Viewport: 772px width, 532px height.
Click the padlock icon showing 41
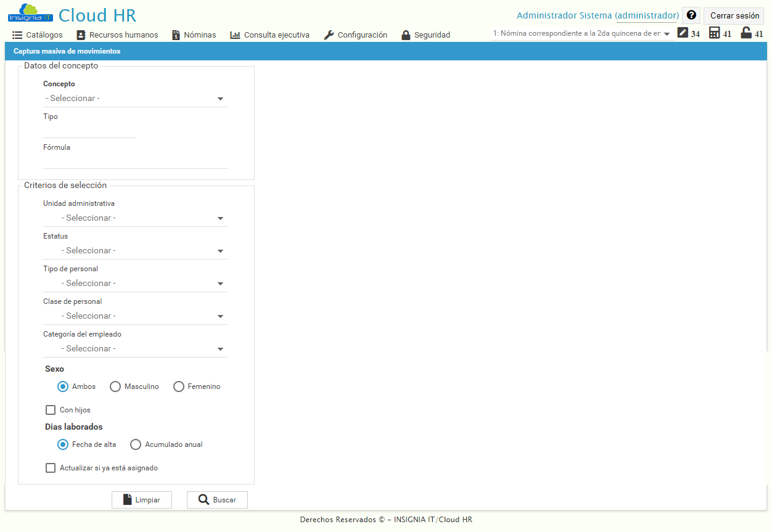coord(746,33)
